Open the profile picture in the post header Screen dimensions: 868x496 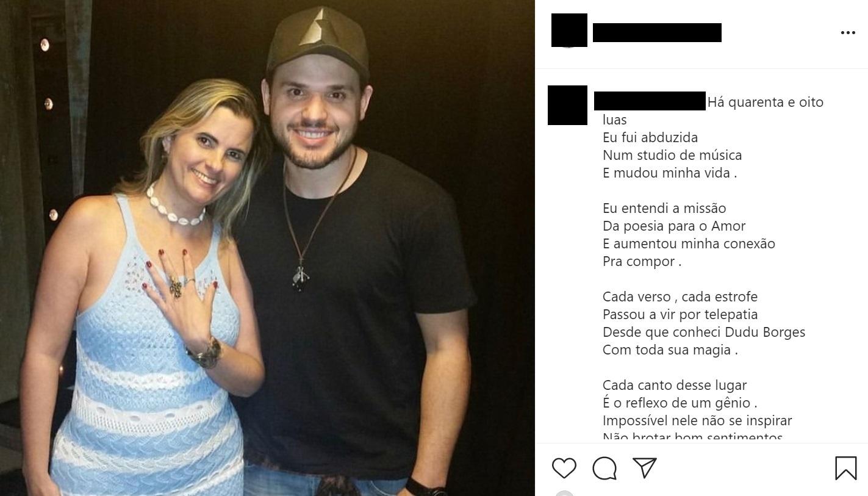[569, 30]
